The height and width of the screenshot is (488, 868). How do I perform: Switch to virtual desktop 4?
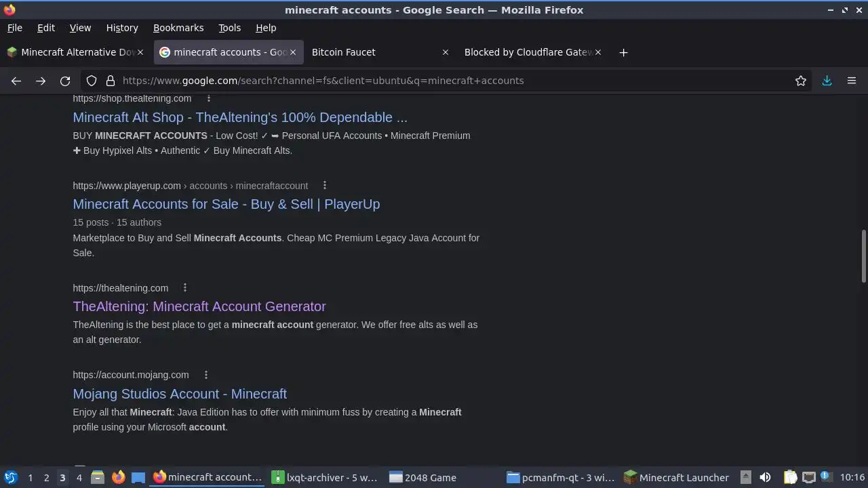pyautogui.click(x=79, y=477)
